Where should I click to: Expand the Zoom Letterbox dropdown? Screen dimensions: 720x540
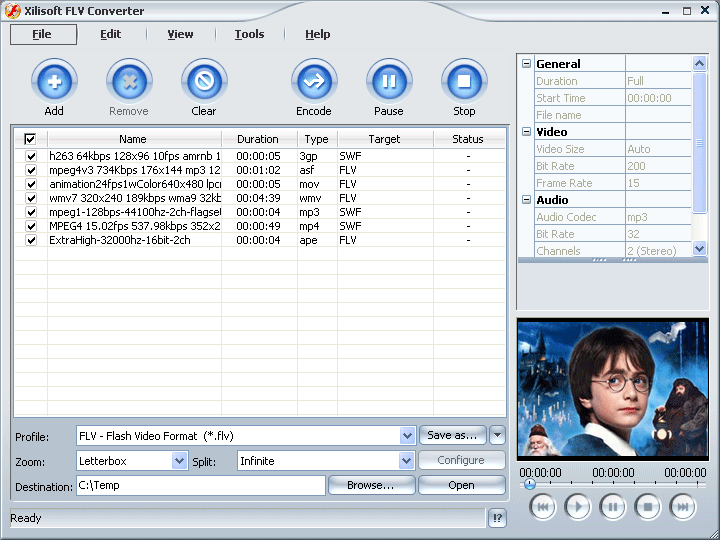point(180,461)
